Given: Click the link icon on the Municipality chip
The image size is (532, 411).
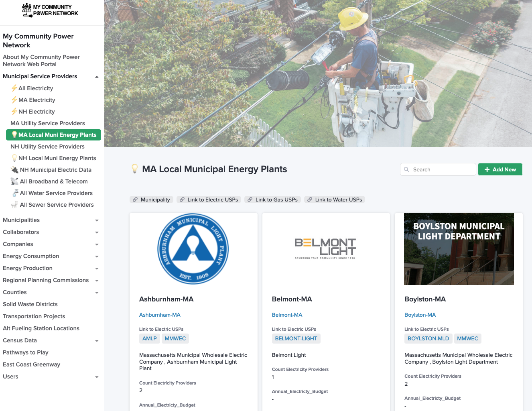Looking at the screenshot, I should tap(135, 199).
